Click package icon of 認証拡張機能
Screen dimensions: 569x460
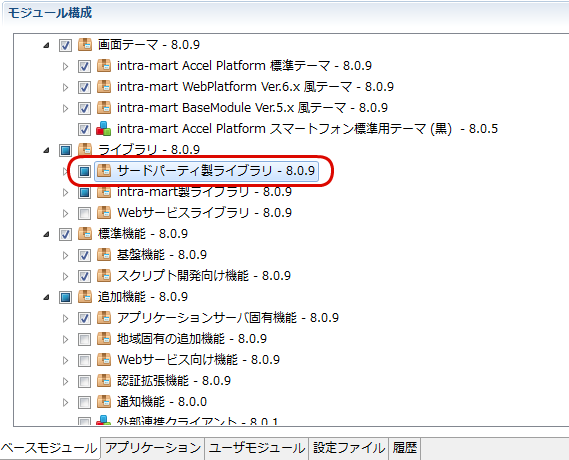[104, 381]
